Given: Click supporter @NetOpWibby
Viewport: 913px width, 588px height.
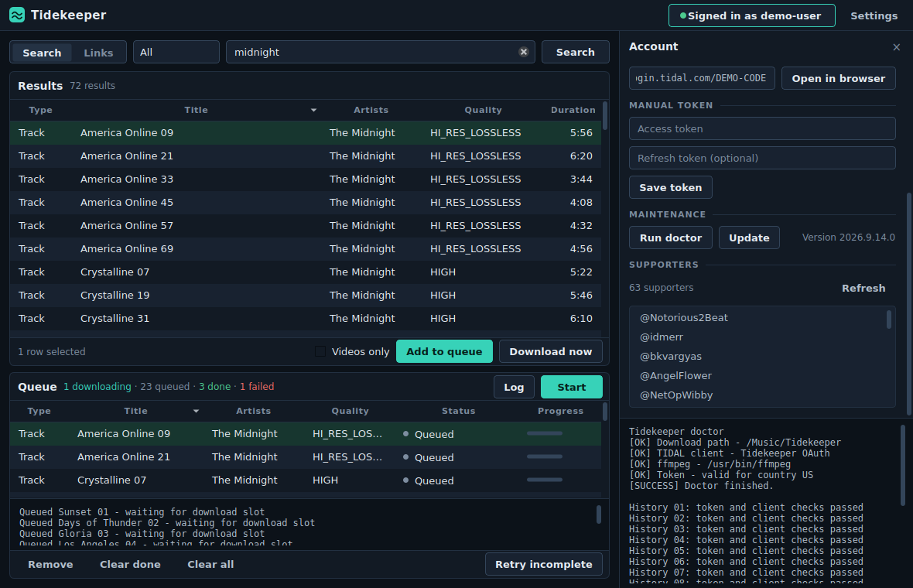Looking at the screenshot, I should pyautogui.click(x=676, y=395).
